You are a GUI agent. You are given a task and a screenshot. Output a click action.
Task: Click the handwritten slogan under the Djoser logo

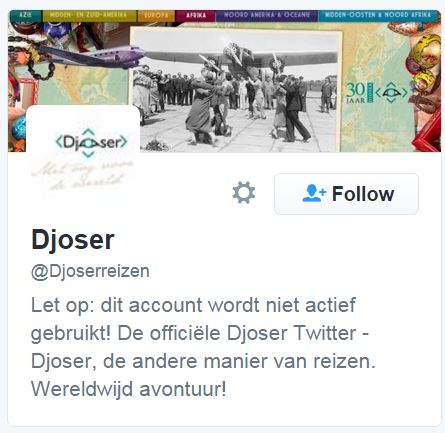tap(83, 175)
